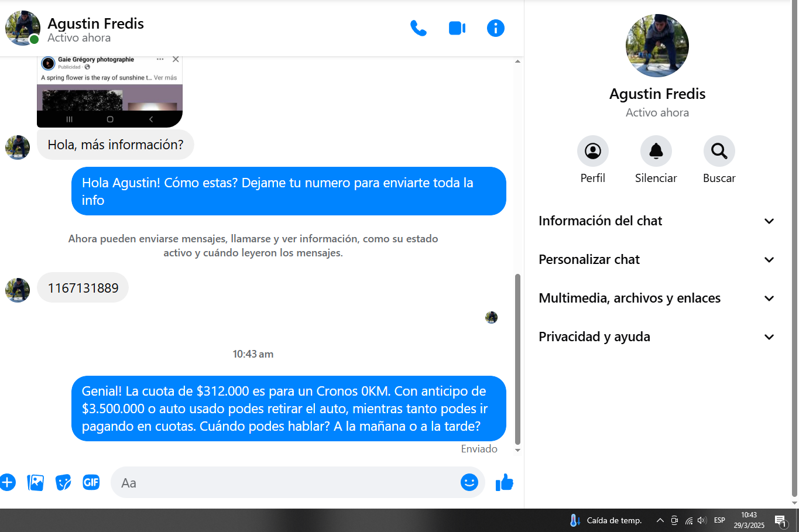Open the GIF picker

click(91, 482)
